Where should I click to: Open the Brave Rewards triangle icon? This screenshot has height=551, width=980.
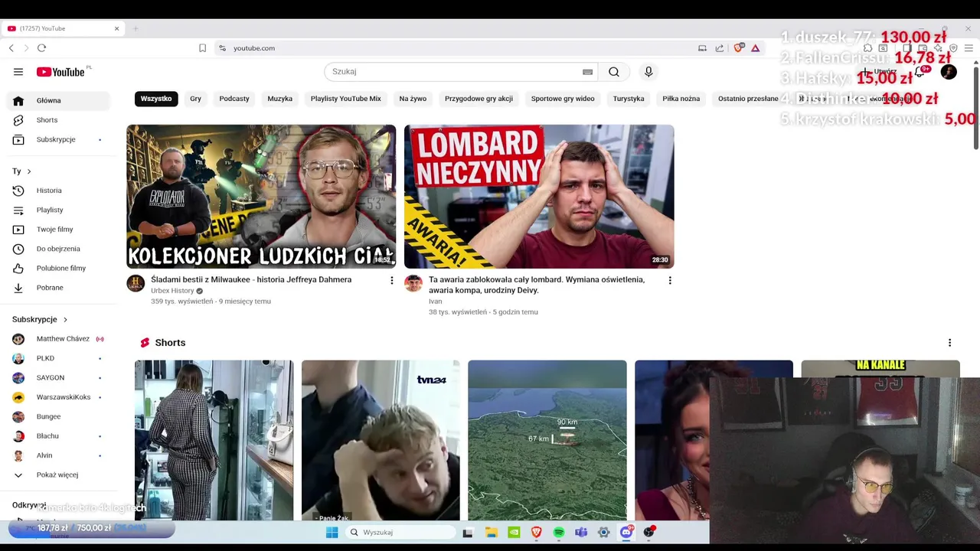tap(755, 48)
